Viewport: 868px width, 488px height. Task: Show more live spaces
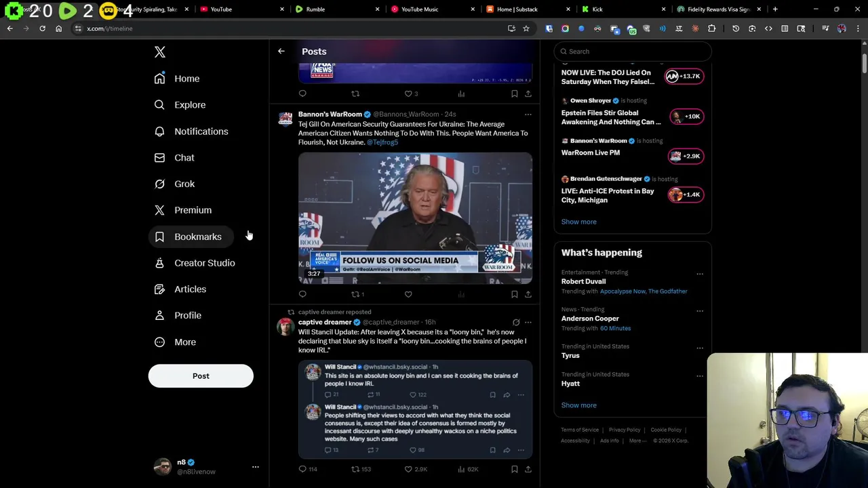(x=578, y=222)
